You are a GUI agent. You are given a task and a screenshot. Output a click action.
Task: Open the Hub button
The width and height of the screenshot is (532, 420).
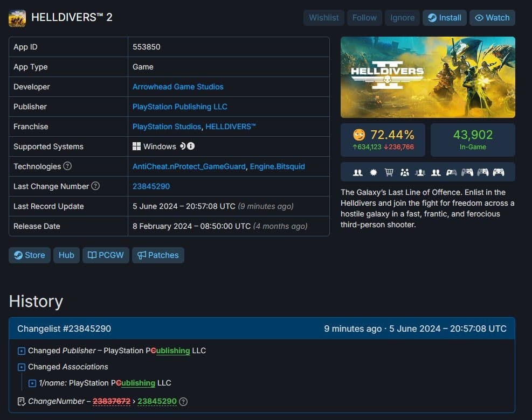click(66, 255)
